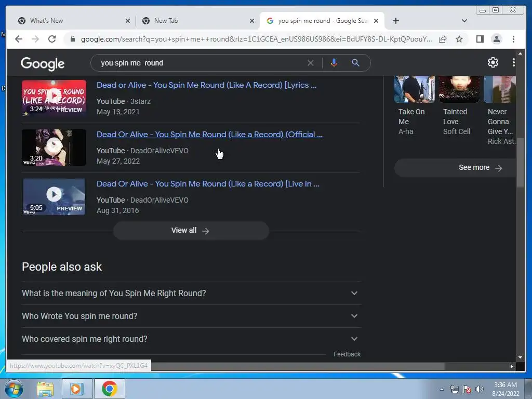Open the tab search chevron
Image resolution: width=532 pixels, height=399 pixels.
pos(464,21)
